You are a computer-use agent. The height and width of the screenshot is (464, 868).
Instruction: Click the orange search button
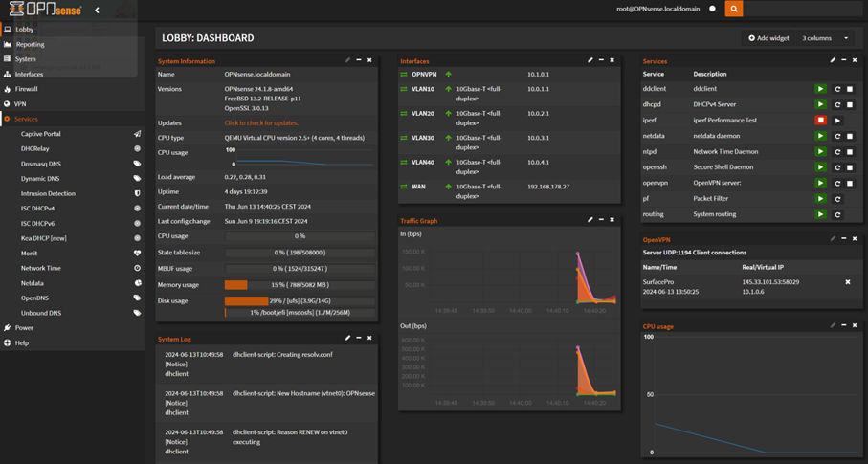pyautogui.click(x=734, y=9)
